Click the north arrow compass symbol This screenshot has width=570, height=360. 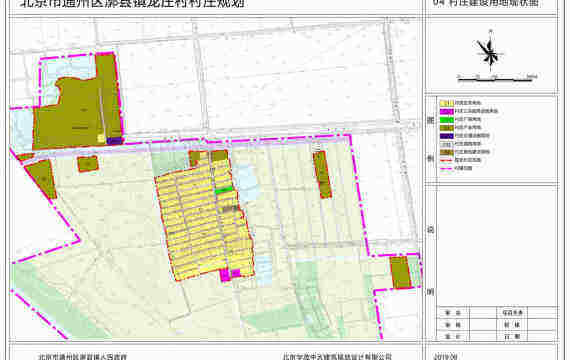(x=490, y=53)
